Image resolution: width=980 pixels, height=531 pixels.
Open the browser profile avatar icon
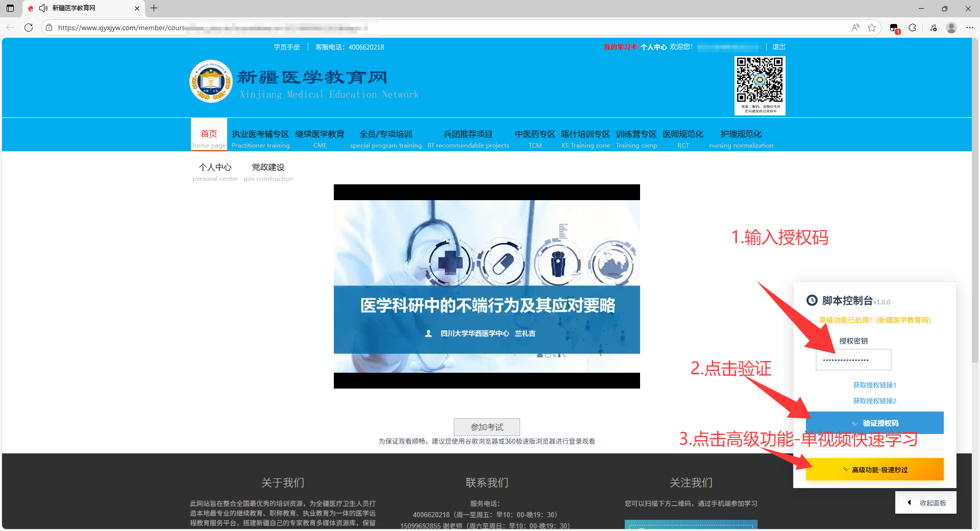point(951,28)
